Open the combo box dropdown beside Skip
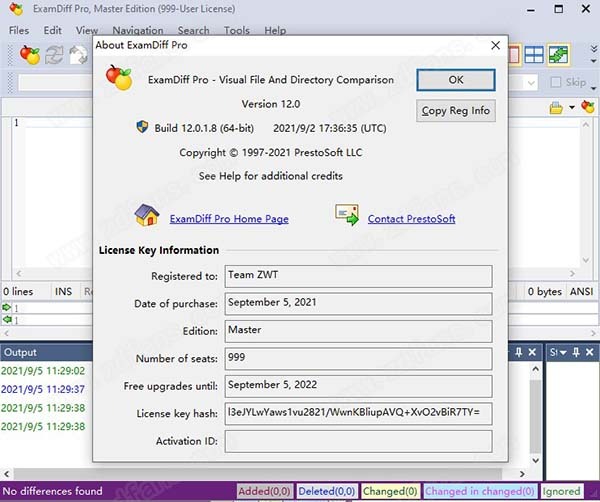The width and height of the screenshot is (600, 502). pyautogui.click(x=531, y=83)
